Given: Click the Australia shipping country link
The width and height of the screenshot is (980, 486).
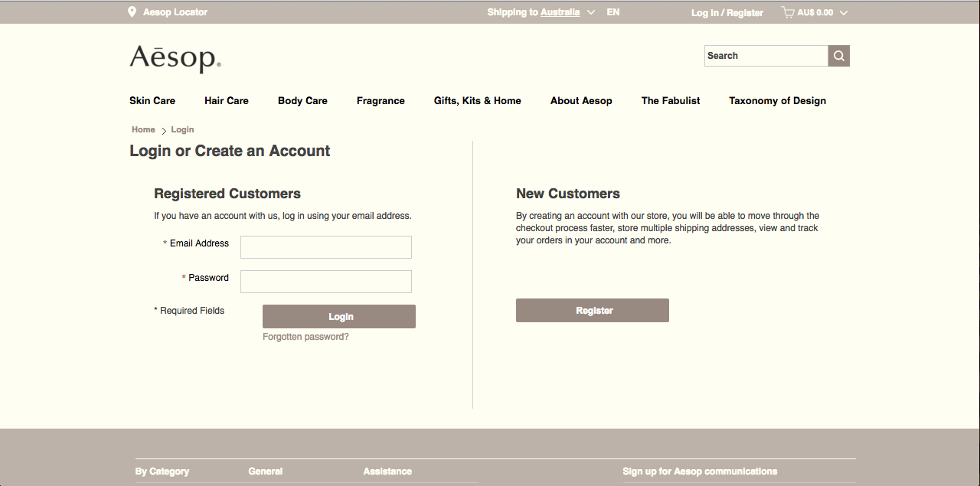Looking at the screenshot, I should click(x=560, y=12).
